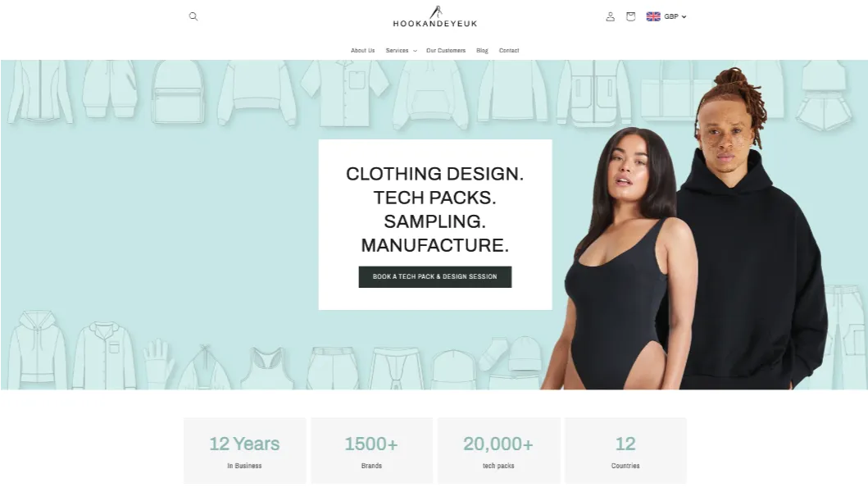The width and height of the screenshot is (868, 492).
Task: Open the search magnifier icon
Action: point(193,16)
